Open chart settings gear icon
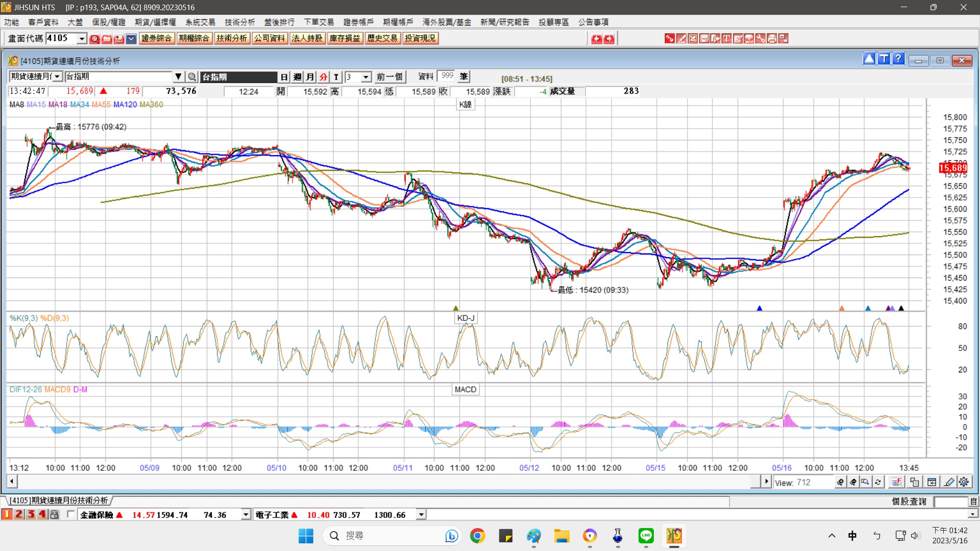The width and height of the screenshot is (980, 551). 964,482
